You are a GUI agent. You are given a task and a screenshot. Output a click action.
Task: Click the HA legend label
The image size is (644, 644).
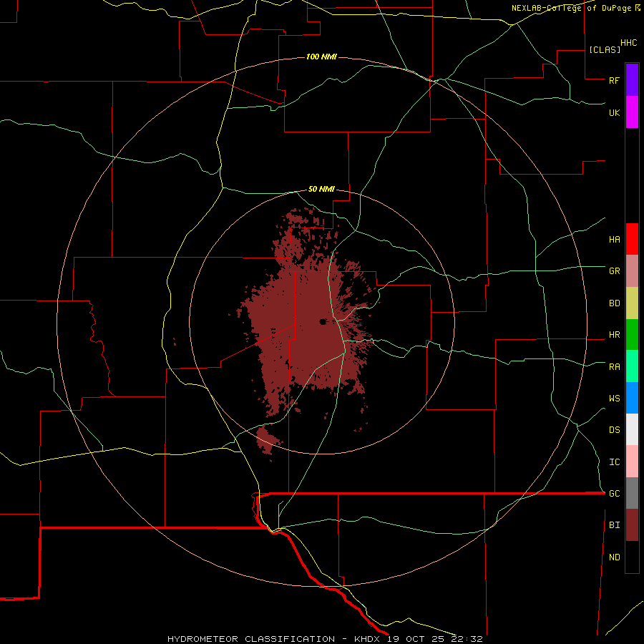tap(614, 239)
